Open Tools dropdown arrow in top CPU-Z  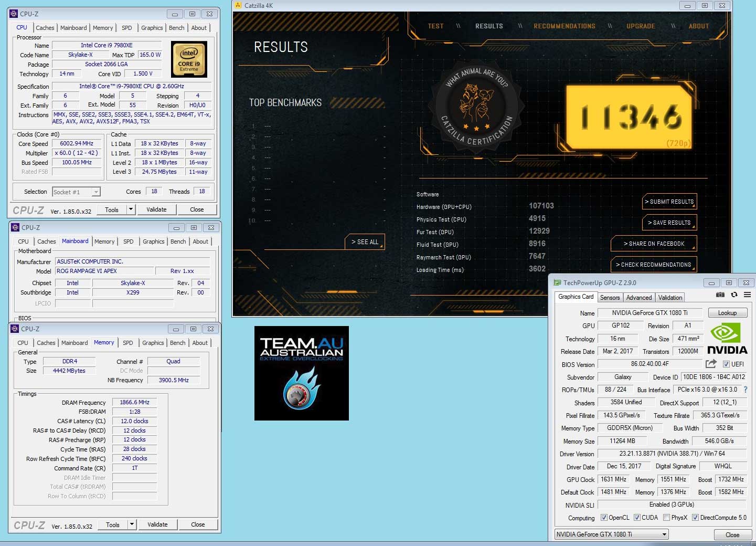click(131, 209)
